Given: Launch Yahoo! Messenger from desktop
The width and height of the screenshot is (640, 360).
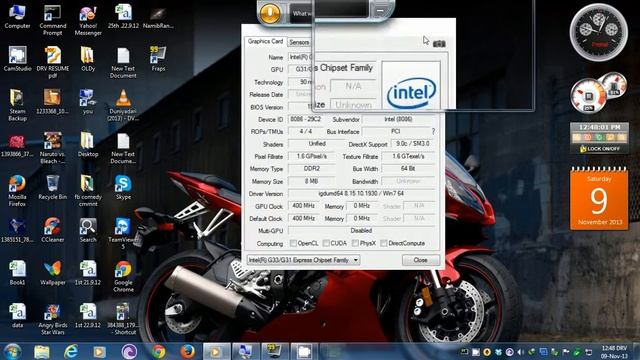Looking at the screenshot, I should tap(88, 20).
